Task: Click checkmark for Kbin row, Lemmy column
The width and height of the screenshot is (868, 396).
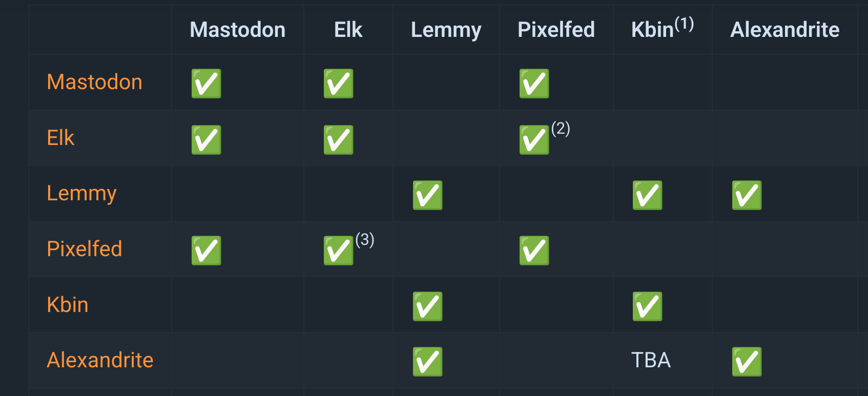Action: pos(428,306)
